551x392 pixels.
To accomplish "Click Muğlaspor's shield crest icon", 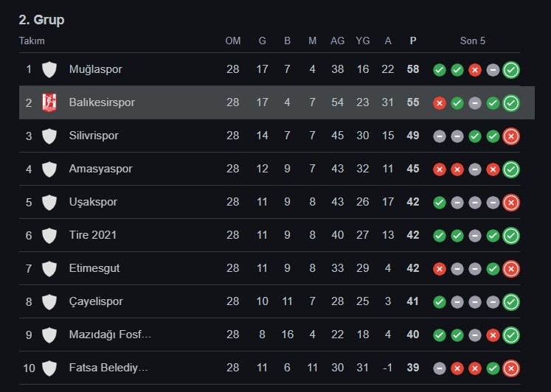I will [x=49, y=69].
